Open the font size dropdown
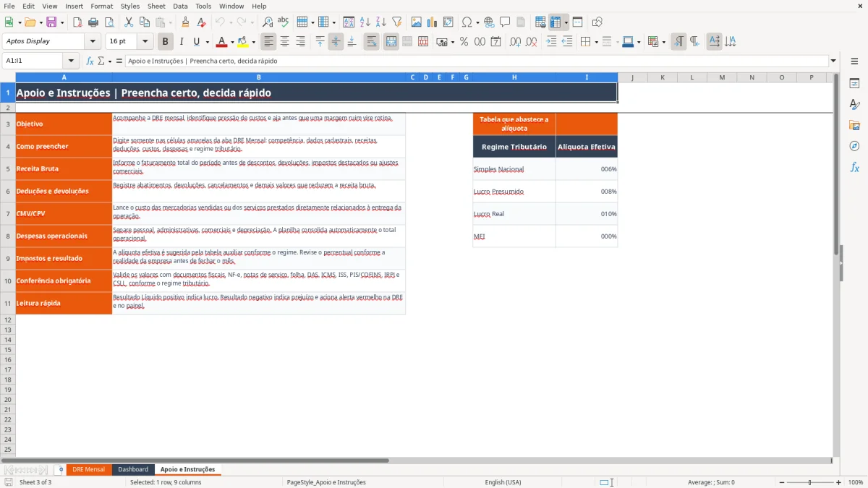This screenshot has width=868, height=488. point(145,42)
